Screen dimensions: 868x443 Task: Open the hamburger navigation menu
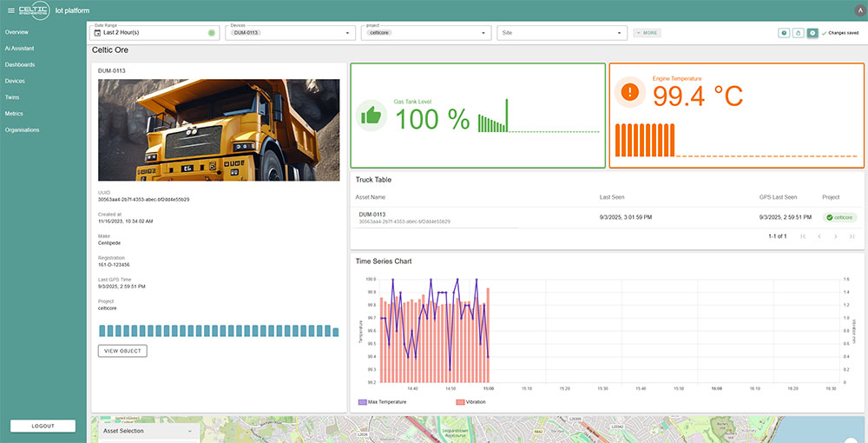[x=11, y=10]
